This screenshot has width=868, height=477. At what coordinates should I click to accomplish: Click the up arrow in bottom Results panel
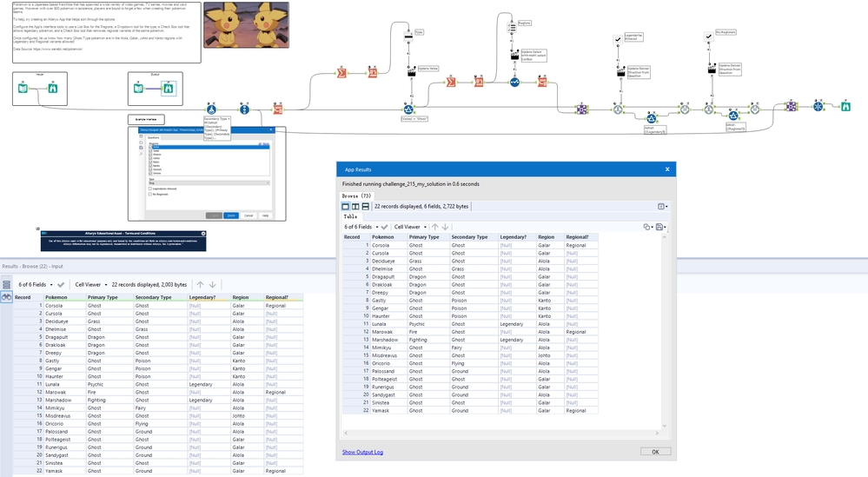point(201,284)
